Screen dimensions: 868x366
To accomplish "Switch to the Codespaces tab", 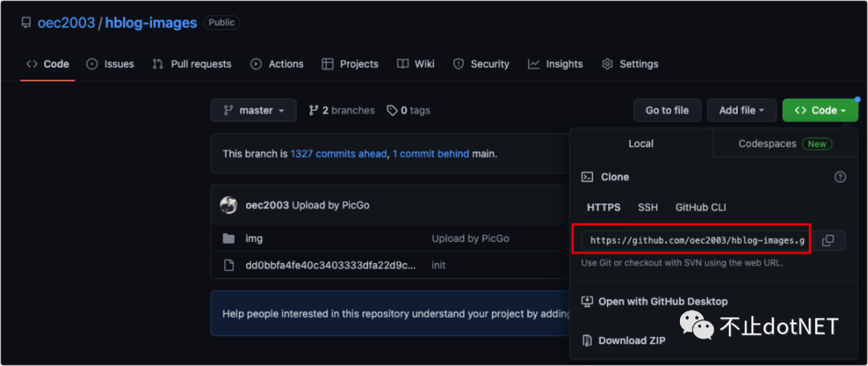I will [785, 143].
